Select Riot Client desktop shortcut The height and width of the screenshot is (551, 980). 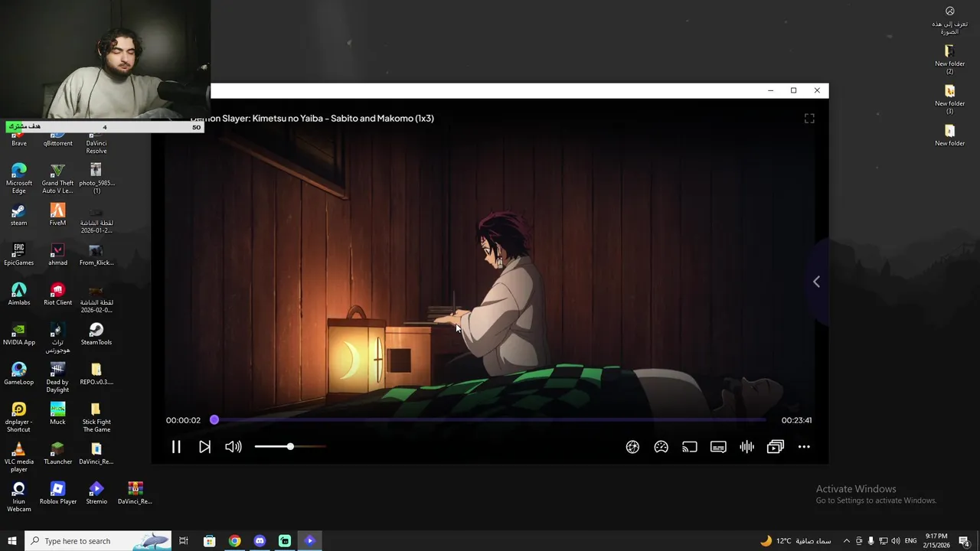(57, 294)
